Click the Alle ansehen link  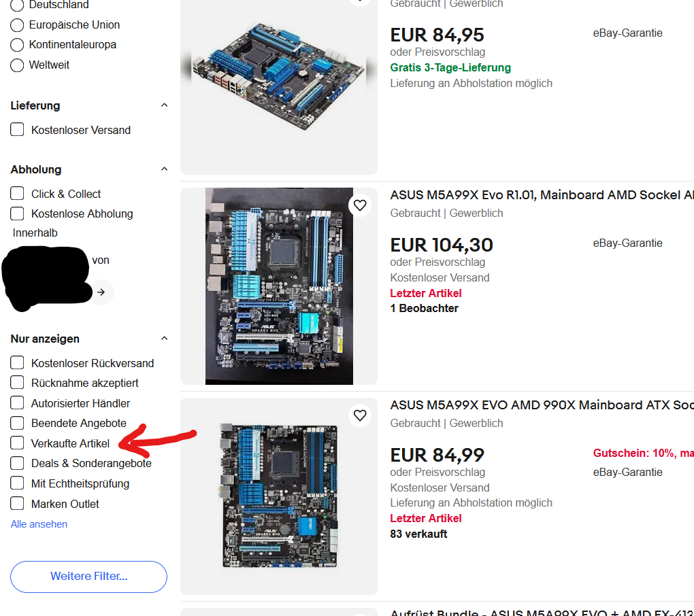click(39, 524)
